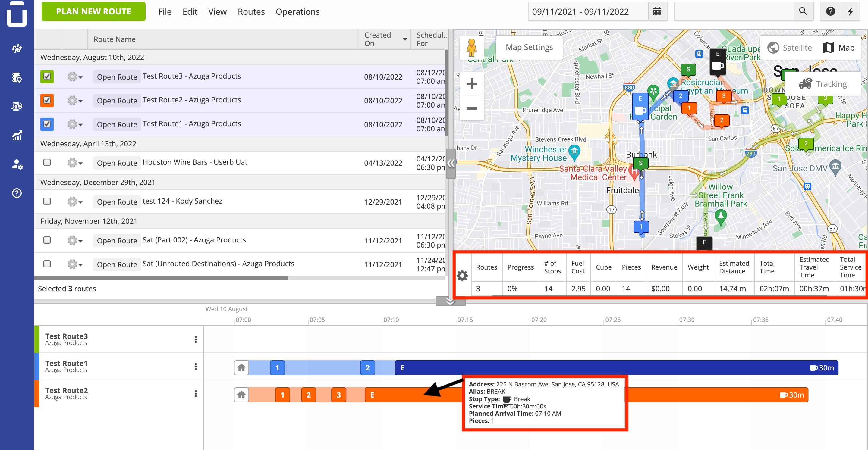
Task: Open the fleet drivers sidebar icon
Action: pyautogui.click(x=17, y=106)
